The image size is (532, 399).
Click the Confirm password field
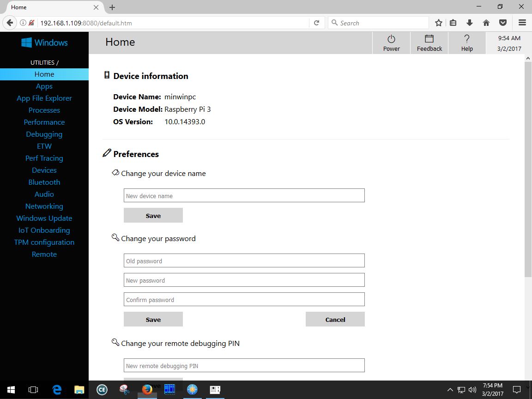(244, 299)
